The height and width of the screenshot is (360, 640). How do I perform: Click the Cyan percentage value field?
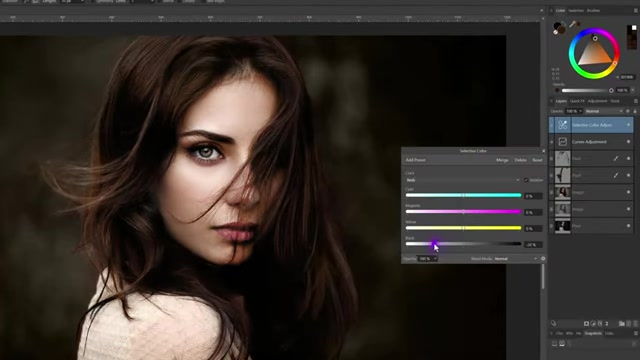[533, 196]
